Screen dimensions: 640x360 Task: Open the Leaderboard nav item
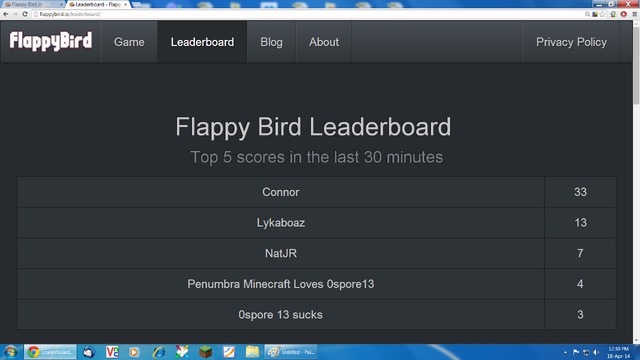202,42
